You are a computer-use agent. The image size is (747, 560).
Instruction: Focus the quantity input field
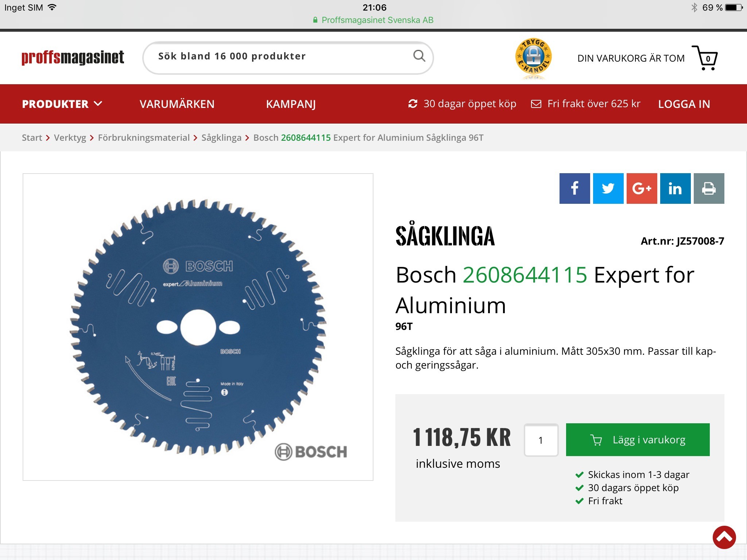click(541, 440)
